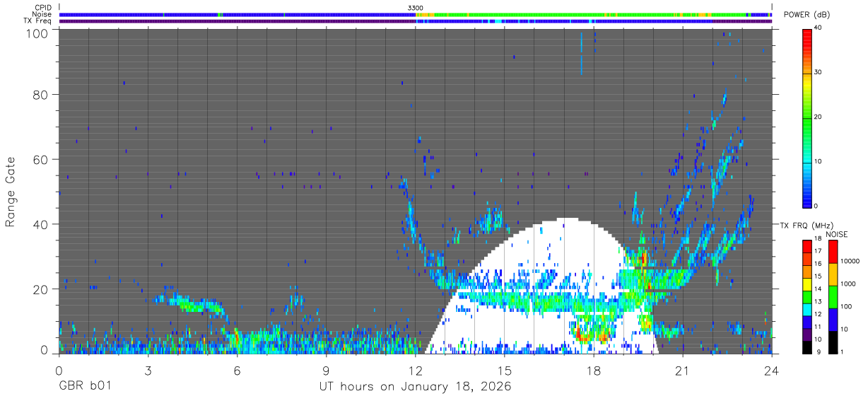This screenshot has height=401, width=868.
Task: Click the 21 tick on the UT hours axis
Action: coord(682,371)
